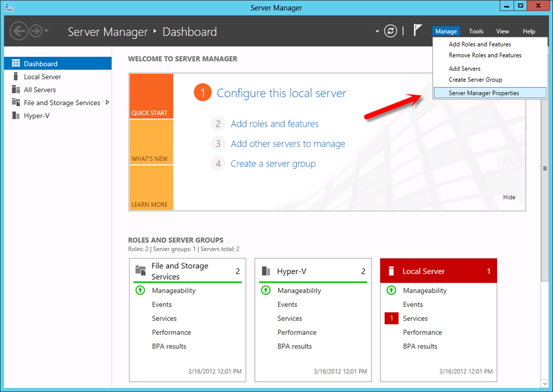Click scrollbar down arrow at bottom right
Image resolution: width=553 pixels, height=392 pixels.
pyautogui.click(x=545, y=383)
